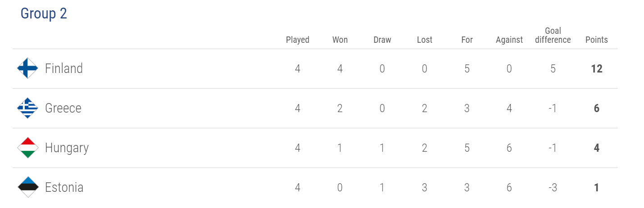Click the Hungary flag icon
This screenshot has height=208, width=644.
tap(27, 148)
